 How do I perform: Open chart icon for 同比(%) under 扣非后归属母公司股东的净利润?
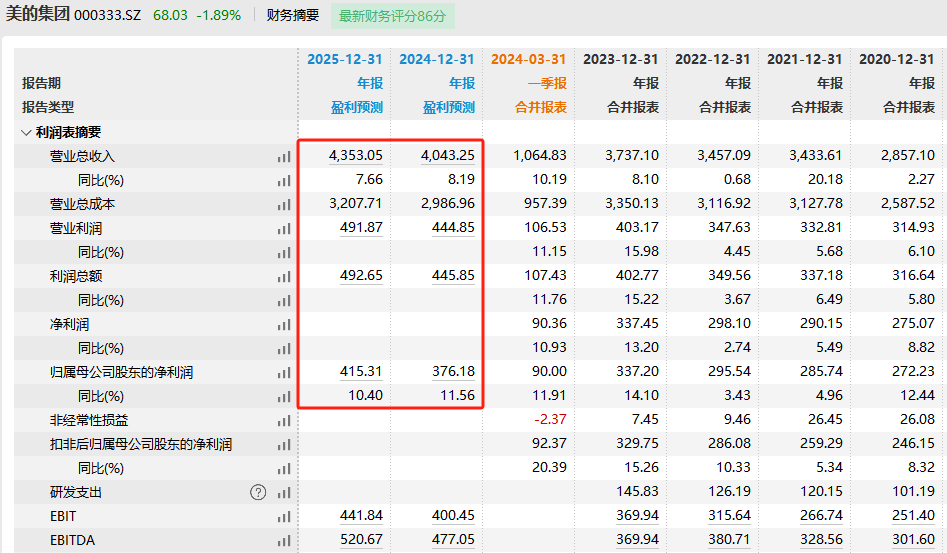point(284,469)
